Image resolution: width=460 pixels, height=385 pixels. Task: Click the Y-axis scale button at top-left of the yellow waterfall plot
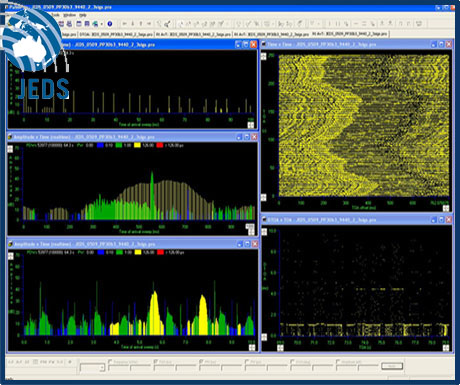click(263, 56)
